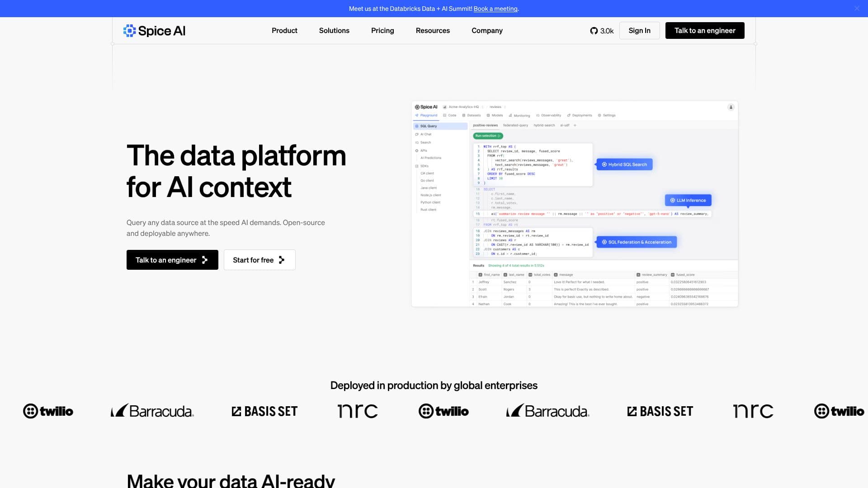The height and width of the screenshot is (488, 868).
Task: Click the header Talk to an engineer button
Action: pos(705,31)
